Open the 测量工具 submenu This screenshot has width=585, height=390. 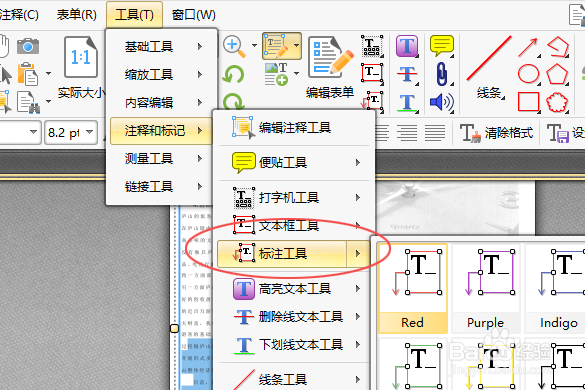162,159
